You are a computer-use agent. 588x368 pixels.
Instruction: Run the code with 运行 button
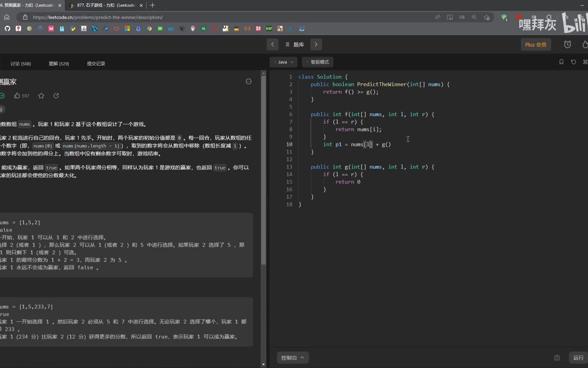(x=578, y=357)
